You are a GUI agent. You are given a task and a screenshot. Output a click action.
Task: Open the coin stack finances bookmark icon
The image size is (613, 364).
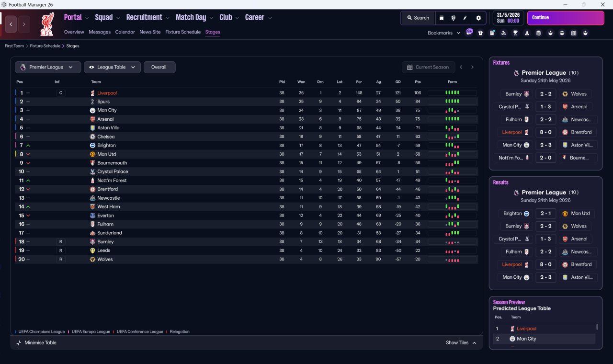538,33
